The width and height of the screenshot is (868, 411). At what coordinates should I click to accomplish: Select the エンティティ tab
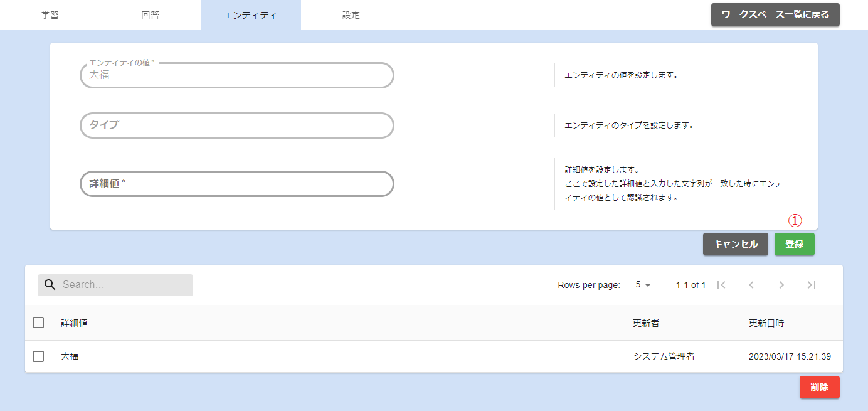[x=250, y=15]
